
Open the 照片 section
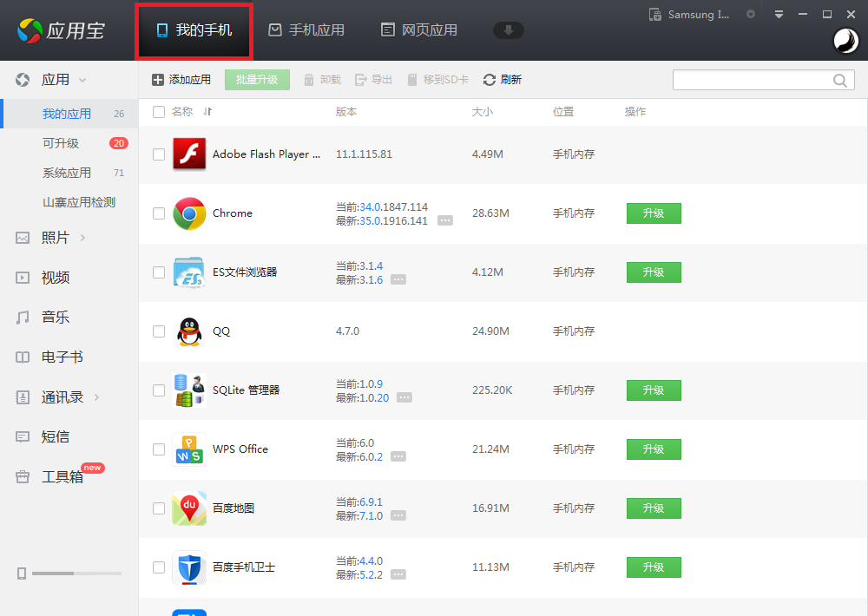(x=55, y=238)
